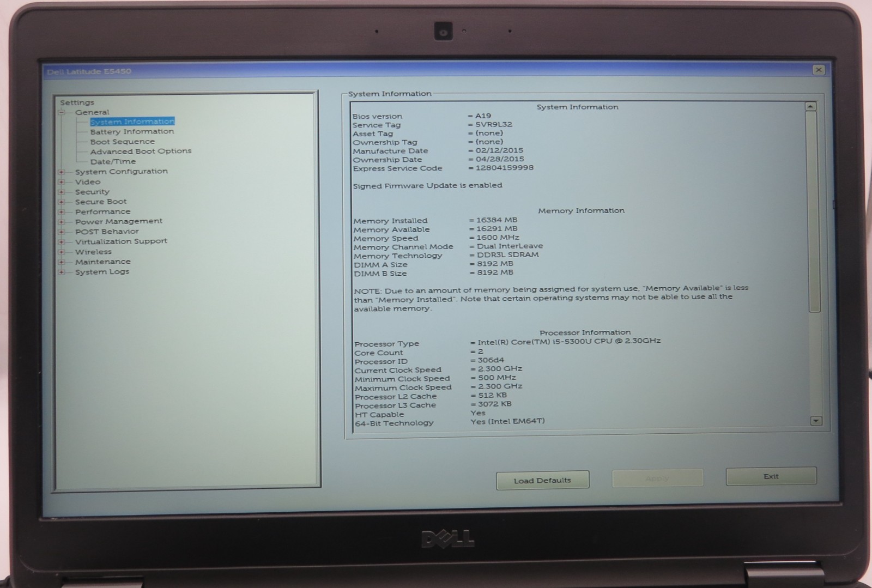Click the service tag value 5VR9L32

(x=494, y=124)
